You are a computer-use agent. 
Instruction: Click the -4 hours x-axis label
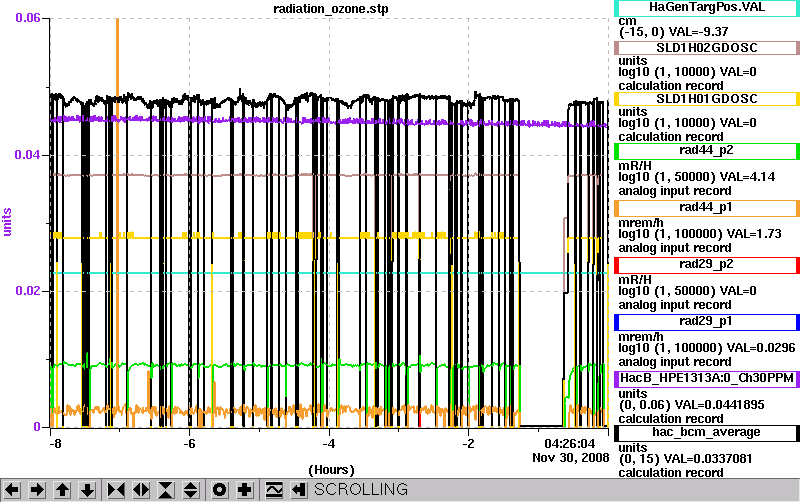(329, 444)
